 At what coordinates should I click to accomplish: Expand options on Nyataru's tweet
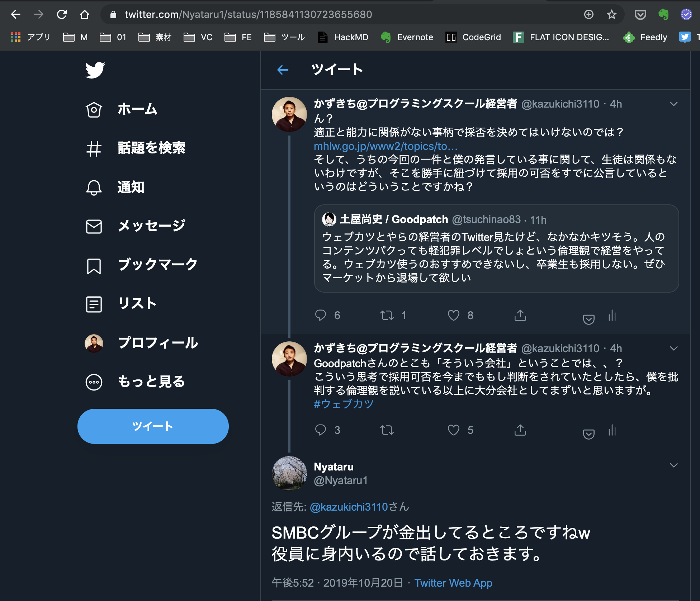[673, 465]
